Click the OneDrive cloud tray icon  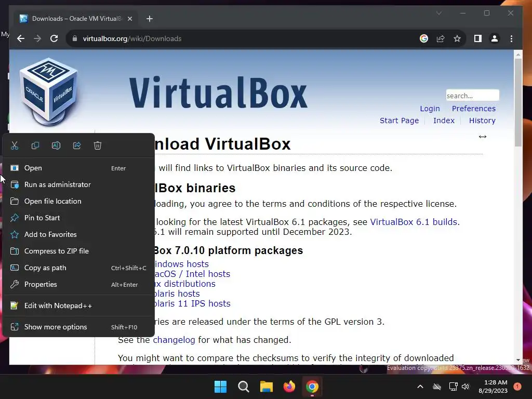pyautogui.click(x=437, y=387)
